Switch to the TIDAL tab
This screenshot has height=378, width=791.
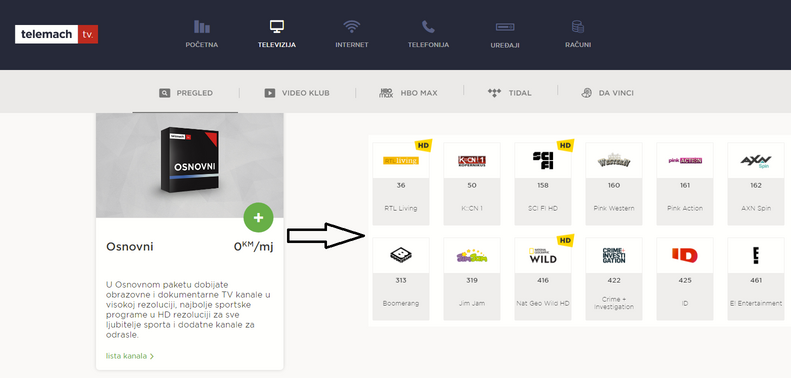coord(510,93)
